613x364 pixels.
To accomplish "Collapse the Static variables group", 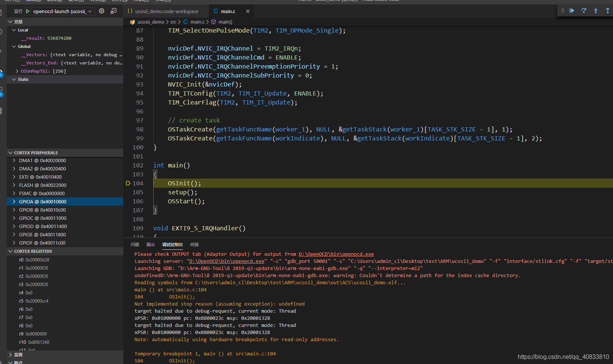I will [x=14, y=79].
